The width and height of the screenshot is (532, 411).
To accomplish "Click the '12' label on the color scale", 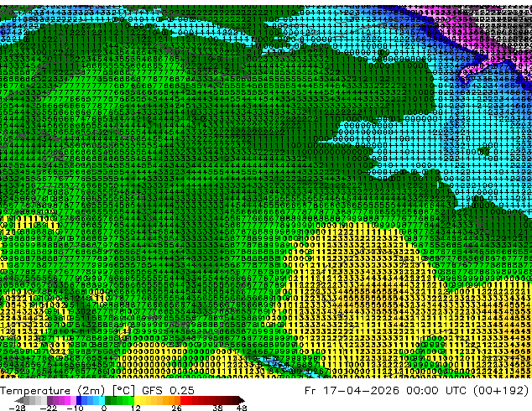I will 136,408.
